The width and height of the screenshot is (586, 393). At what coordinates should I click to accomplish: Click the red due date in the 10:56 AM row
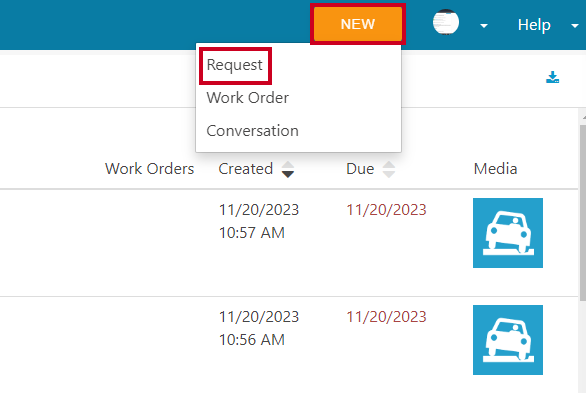[386, 317]
